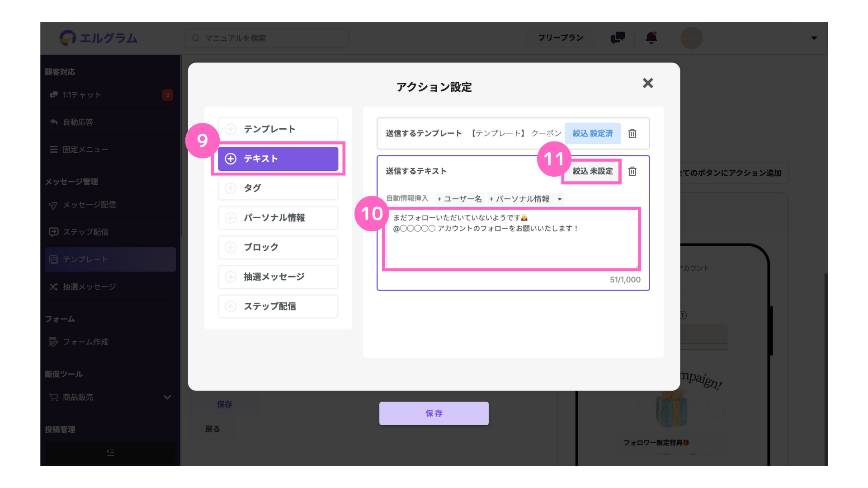Click the user avatar in header
This screenshot has height=488, width=868.
(691, 38)
